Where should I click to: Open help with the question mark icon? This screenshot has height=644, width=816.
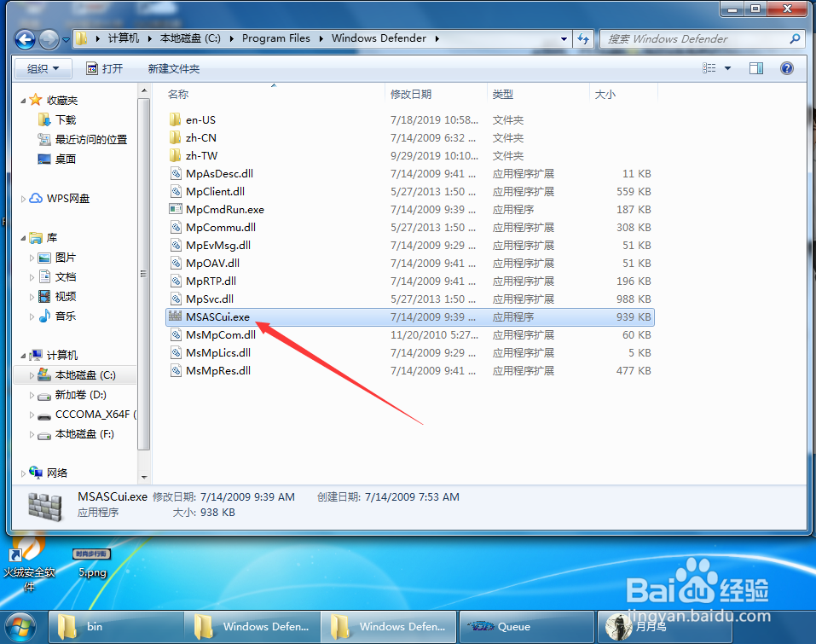click(x=787, y=68)
